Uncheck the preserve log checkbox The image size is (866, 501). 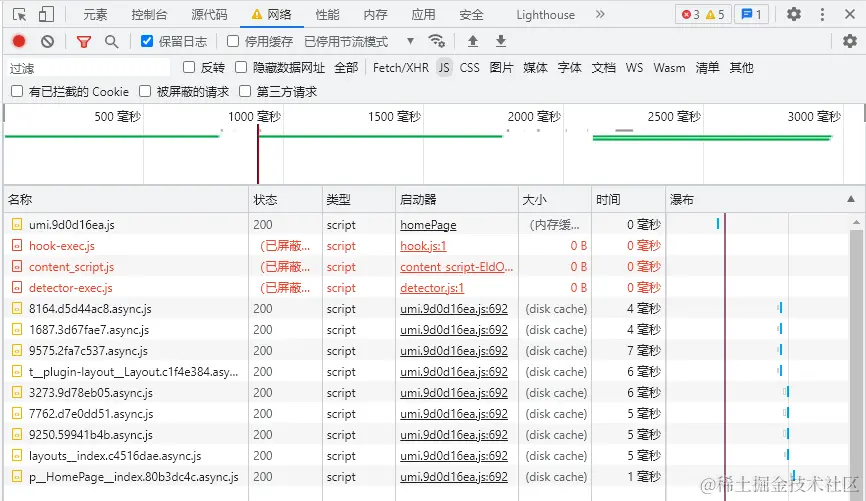click(x=147, y=41)
